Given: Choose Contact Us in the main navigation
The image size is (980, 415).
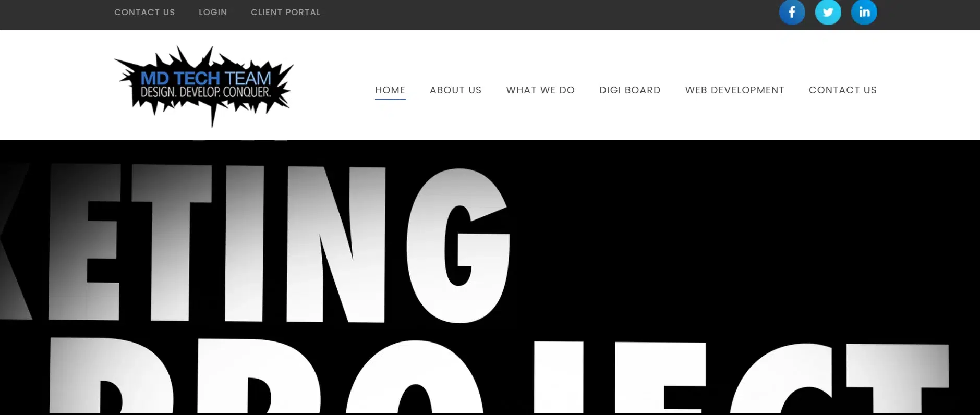Looking at the screenshot, I should coord(842,90).
